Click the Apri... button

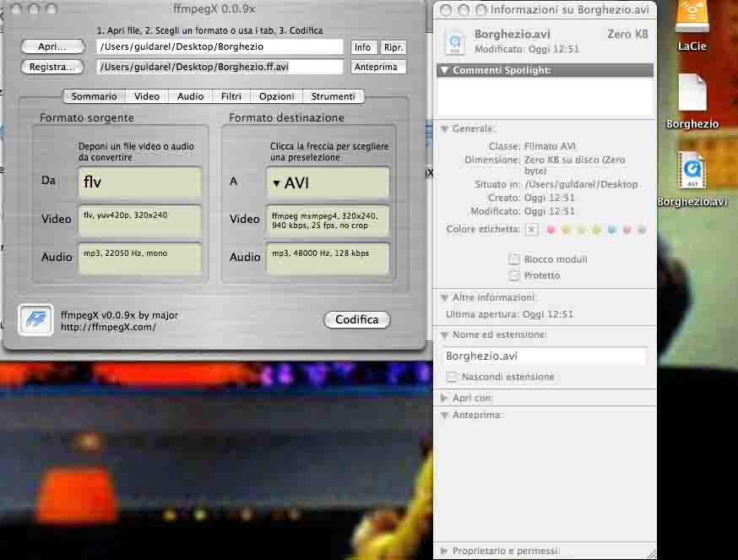(x=52, y=46)
